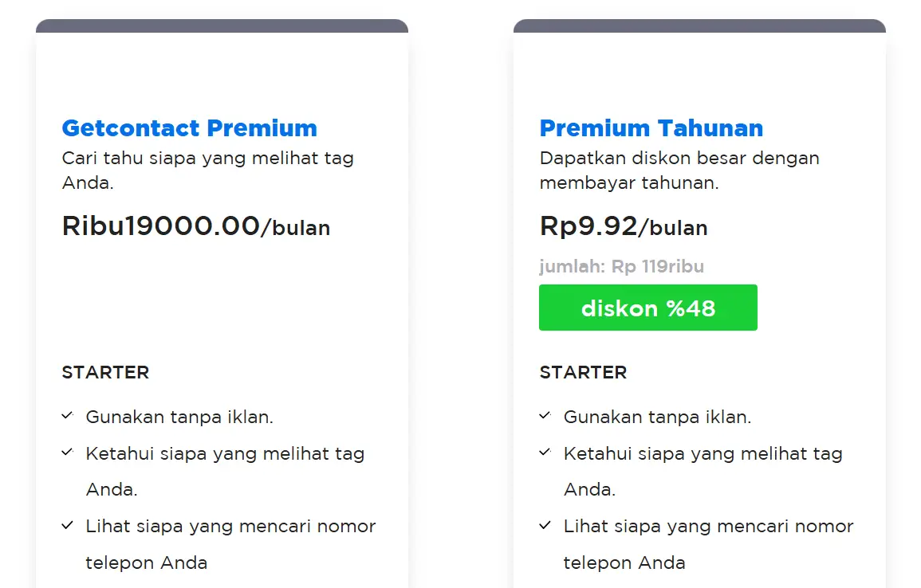Click the jumlah: Rp 119ribu text
Image resolution: width=921 pixels, height=588 pixels.
[622, 266]
